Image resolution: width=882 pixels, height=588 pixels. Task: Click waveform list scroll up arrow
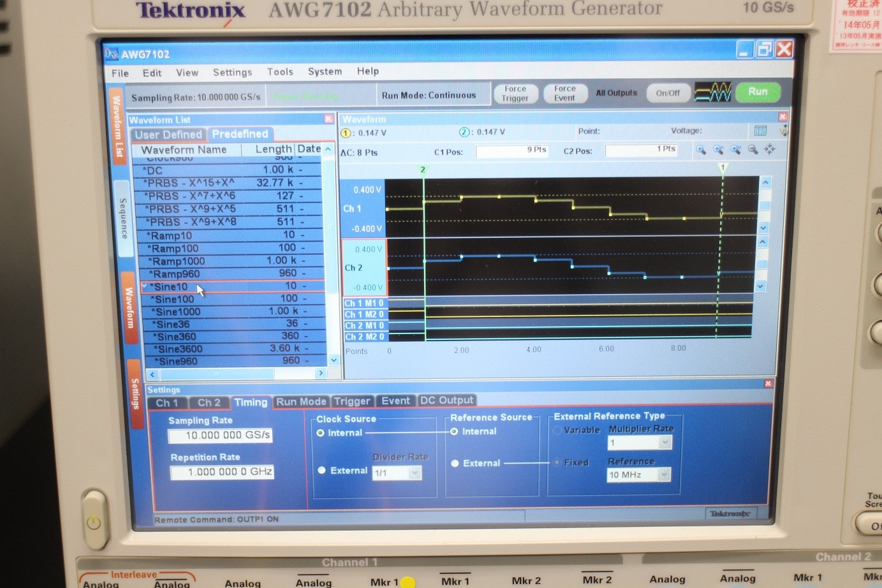click(328, 149)
